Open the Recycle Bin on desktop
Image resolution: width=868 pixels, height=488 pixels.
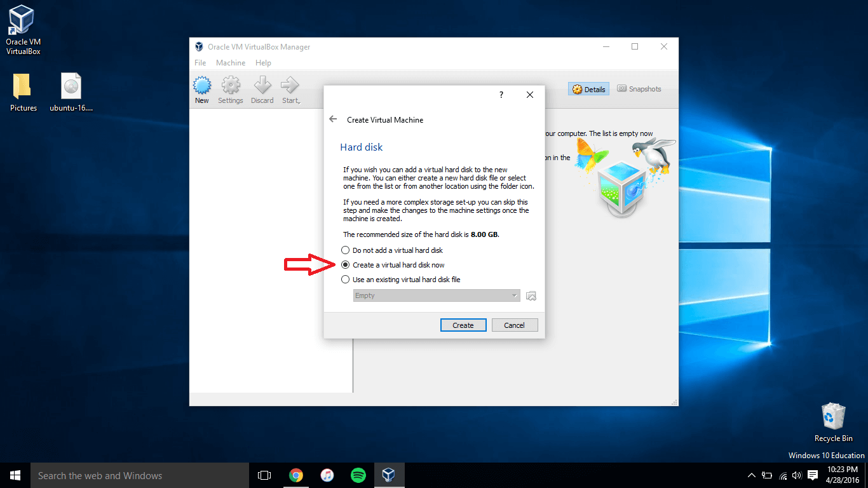tap(833, 423)
